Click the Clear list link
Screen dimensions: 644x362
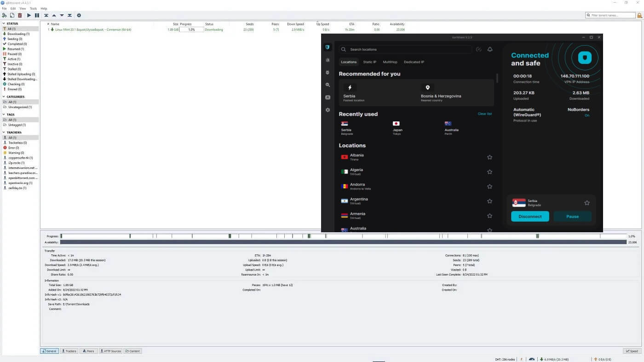tap(484, 114)
